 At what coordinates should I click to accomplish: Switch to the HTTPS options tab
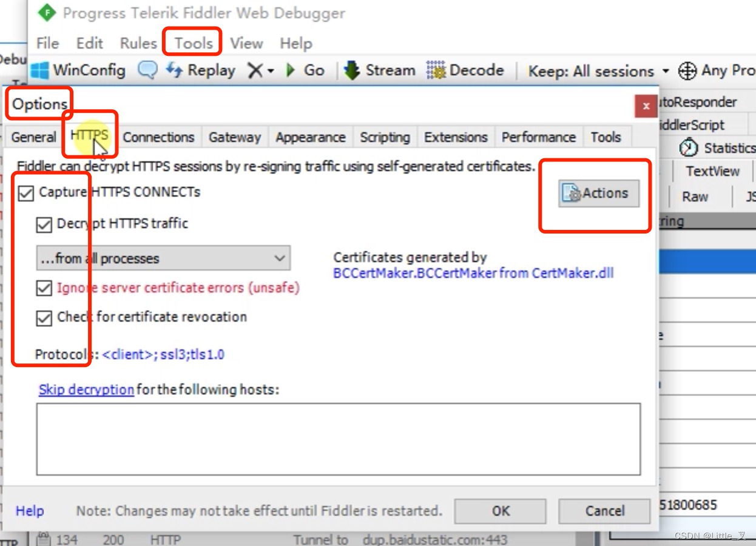pyautogui.click(x=89, y=135)
